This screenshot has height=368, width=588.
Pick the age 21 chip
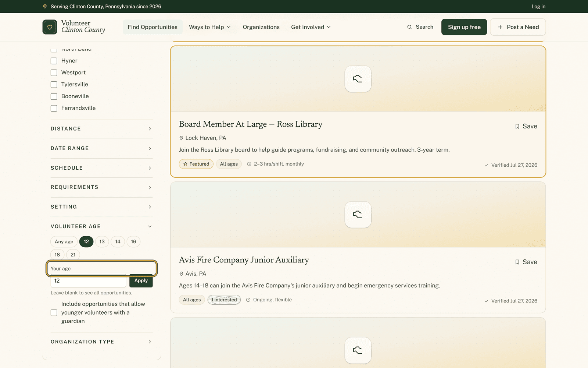(x=73, y=255)
